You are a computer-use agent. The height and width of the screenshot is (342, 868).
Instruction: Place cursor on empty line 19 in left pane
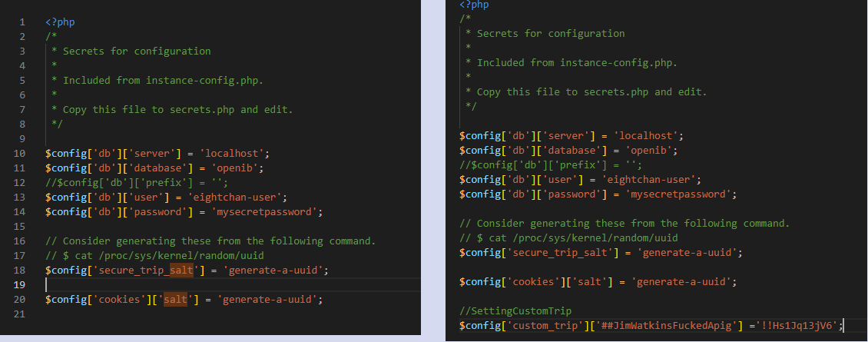(x=233, y=285)
